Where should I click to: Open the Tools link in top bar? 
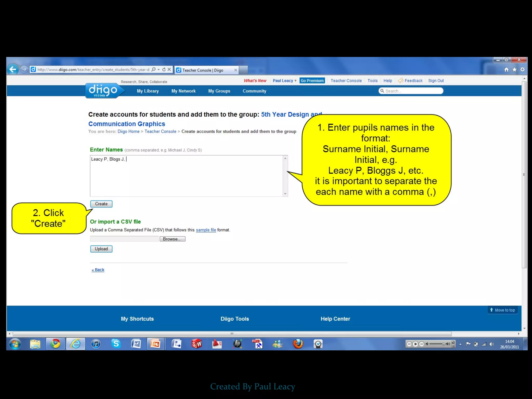tap(372, 81)
